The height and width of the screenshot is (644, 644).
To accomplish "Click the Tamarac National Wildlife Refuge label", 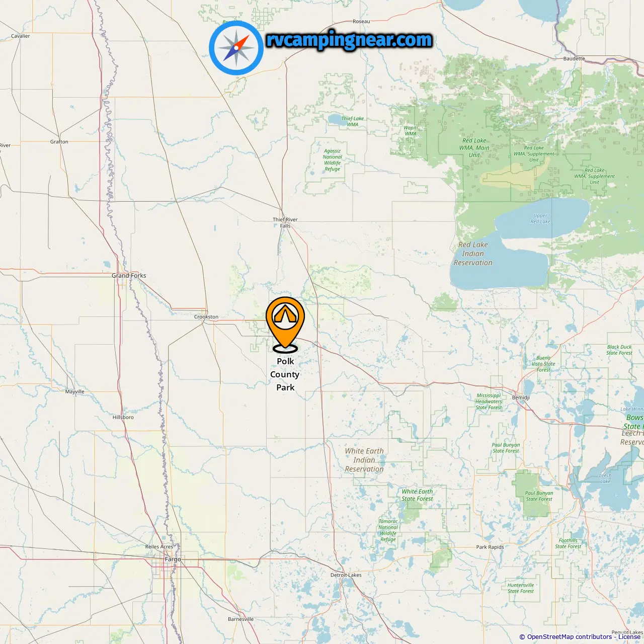I will 388,530.
